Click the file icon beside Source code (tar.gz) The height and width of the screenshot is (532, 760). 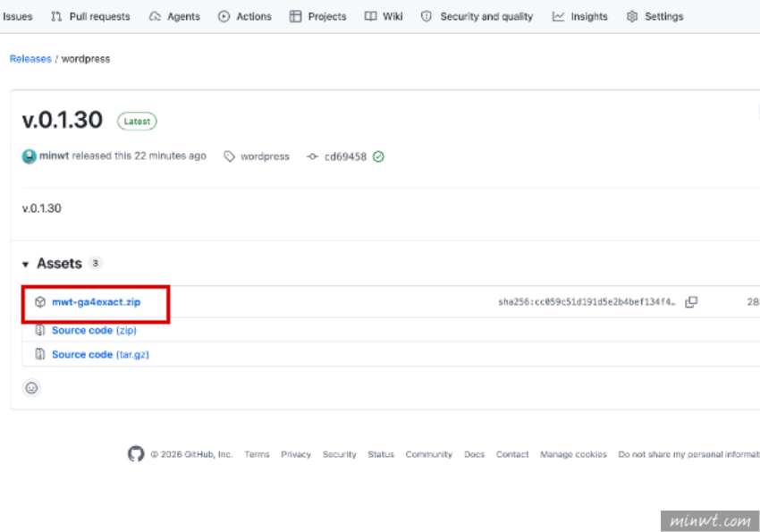[x=40, y=354]
